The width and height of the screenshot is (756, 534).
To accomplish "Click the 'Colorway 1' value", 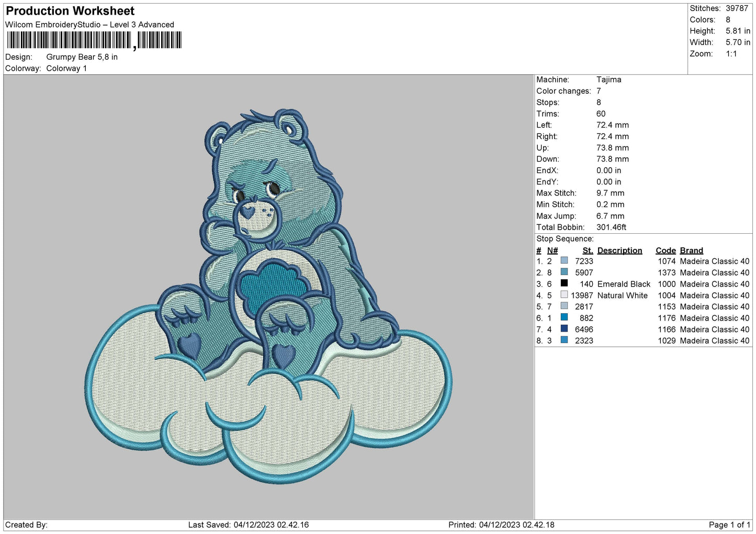I will coord(66,69).
